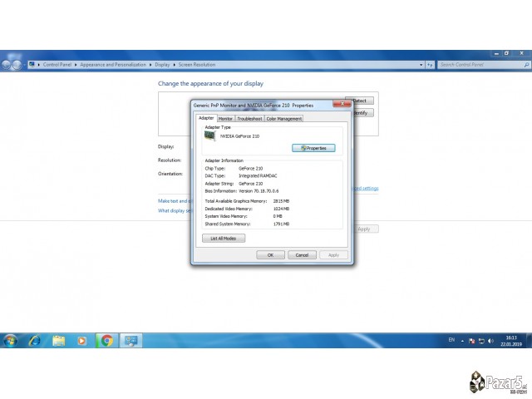
Task: Go forward with the navigation arrow
Action: point(17,65)
